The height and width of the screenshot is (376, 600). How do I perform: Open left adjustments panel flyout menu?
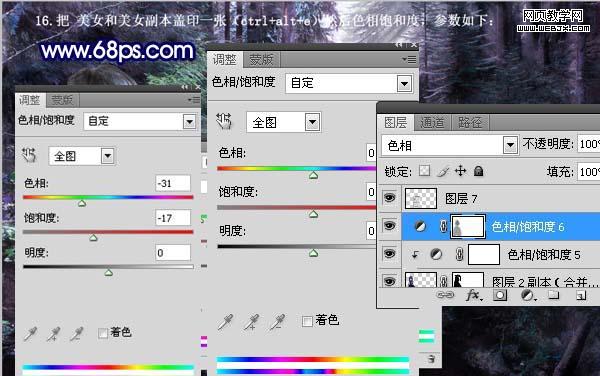click(194, 100)
